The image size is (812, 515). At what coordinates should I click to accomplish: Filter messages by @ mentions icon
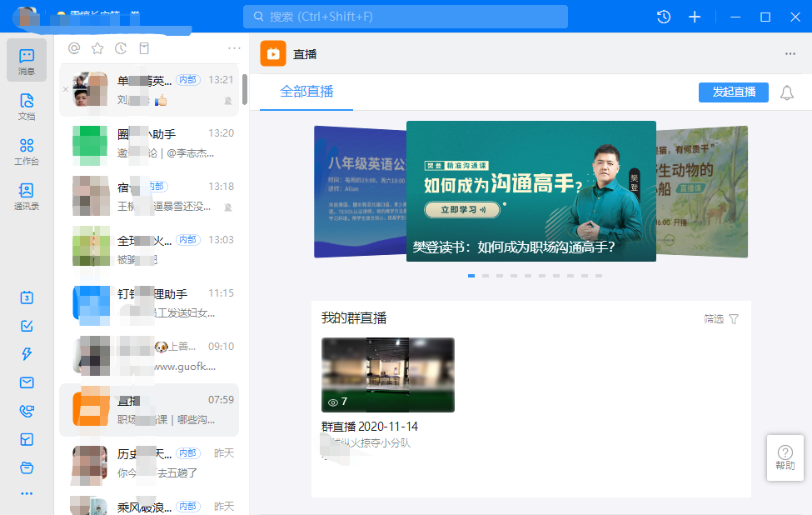click(74, 48)
